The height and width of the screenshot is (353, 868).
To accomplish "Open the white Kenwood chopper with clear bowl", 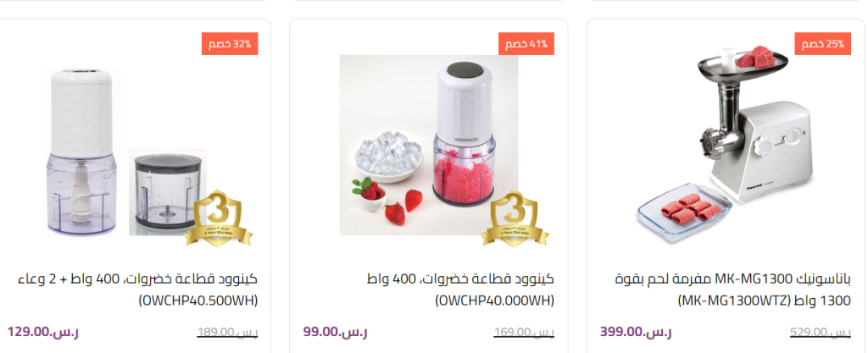I will pyautogui.click(x=82, y=152).
